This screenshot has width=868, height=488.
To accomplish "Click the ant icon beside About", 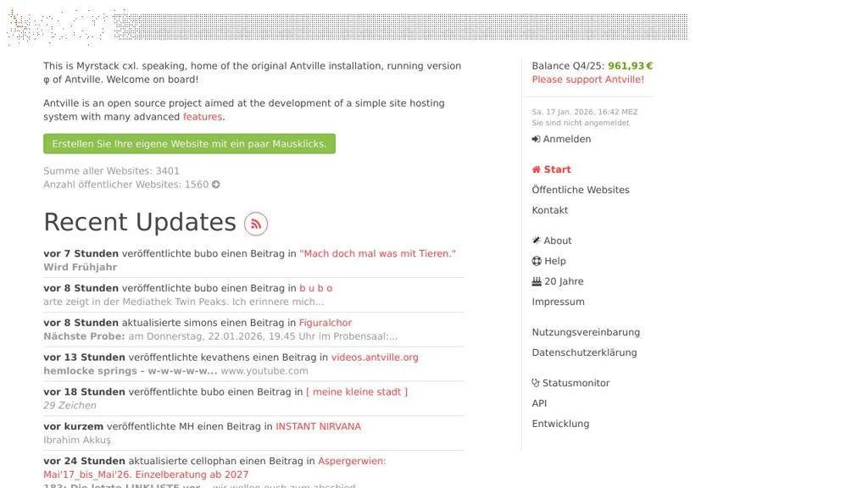I will (x=536, y=240).
